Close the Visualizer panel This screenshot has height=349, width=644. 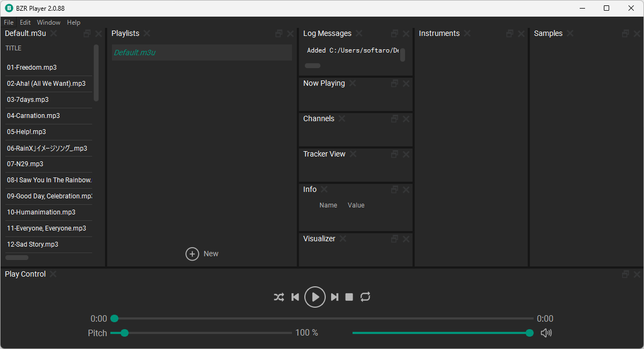coord(406,239)
